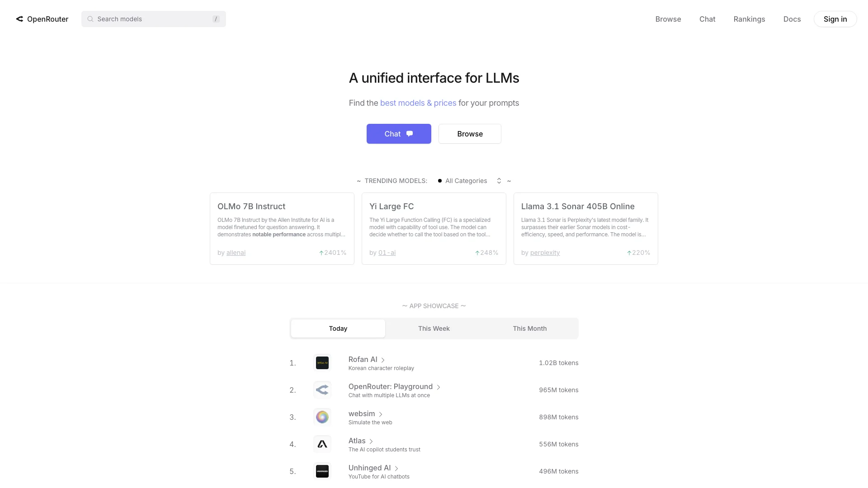Image resolution: width=868 pixels, height=488 pixels.
Task: Click the search models input field icon
Action: point(90,19)
